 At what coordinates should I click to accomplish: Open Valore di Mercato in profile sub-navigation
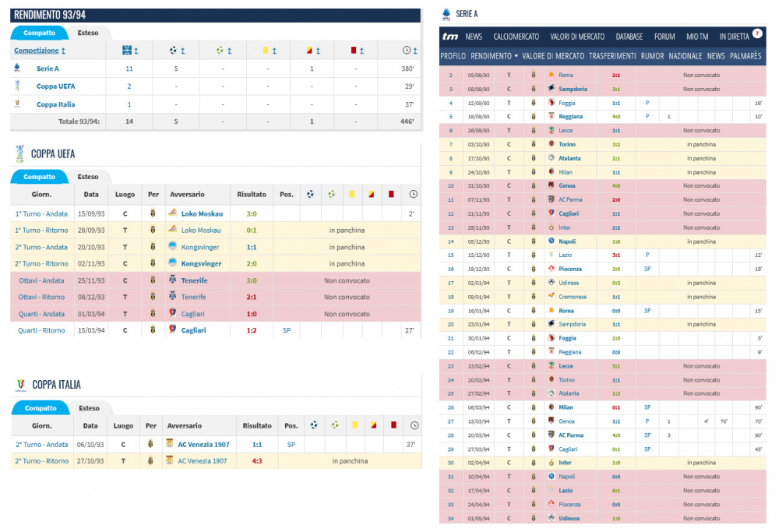553,56
